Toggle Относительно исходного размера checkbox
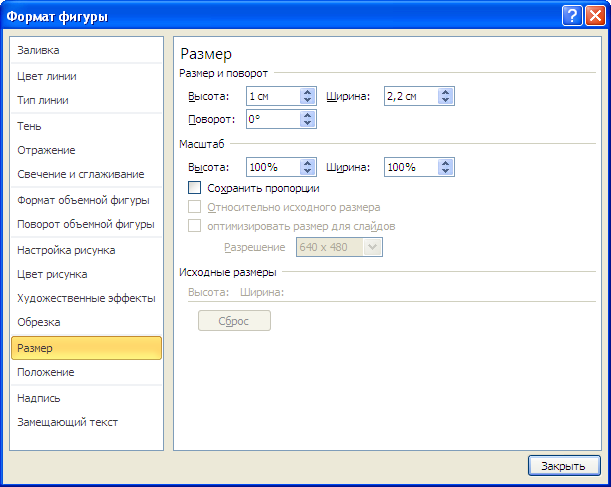This screenshot has height=487, width=611. point(195,207)
